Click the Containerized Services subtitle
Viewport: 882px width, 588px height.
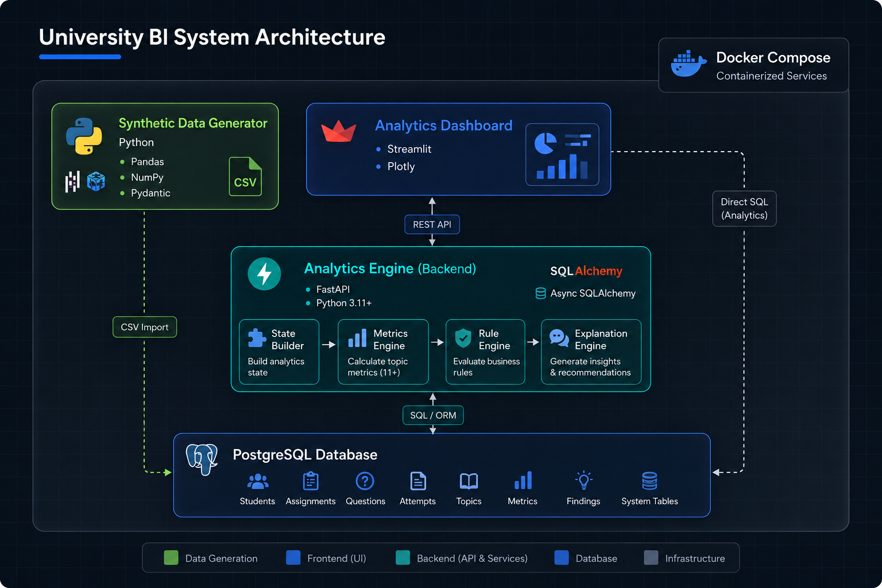point(772,76)
